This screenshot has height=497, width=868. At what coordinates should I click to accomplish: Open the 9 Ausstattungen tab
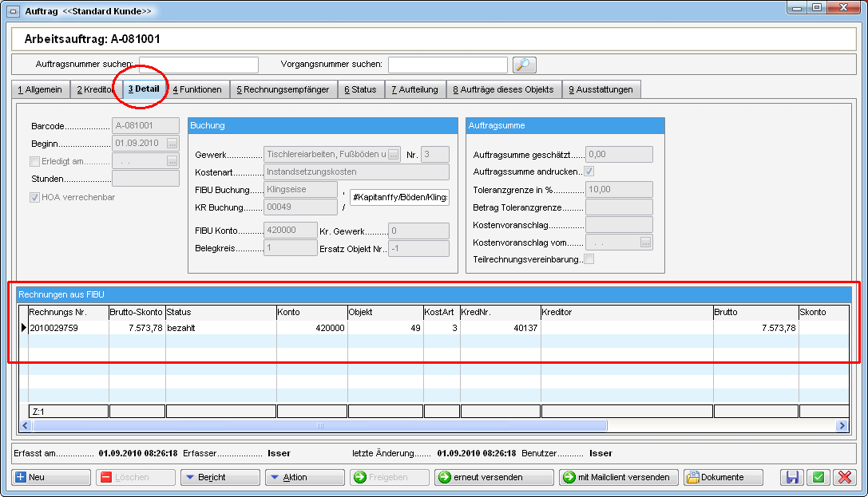click(600, 89)
